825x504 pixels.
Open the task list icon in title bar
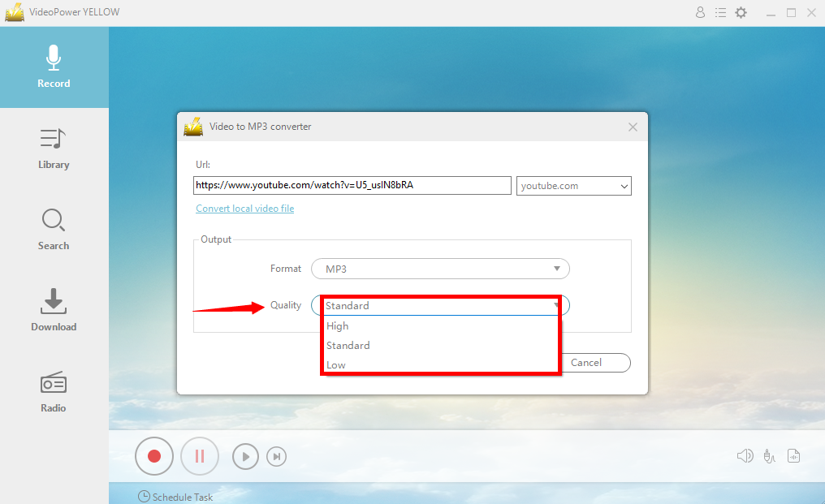pos(720,13)
